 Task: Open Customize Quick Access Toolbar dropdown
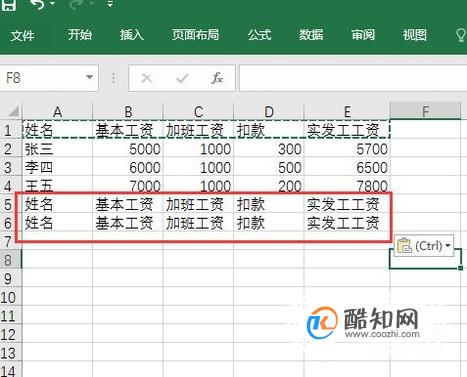click(x=110, y=4)
